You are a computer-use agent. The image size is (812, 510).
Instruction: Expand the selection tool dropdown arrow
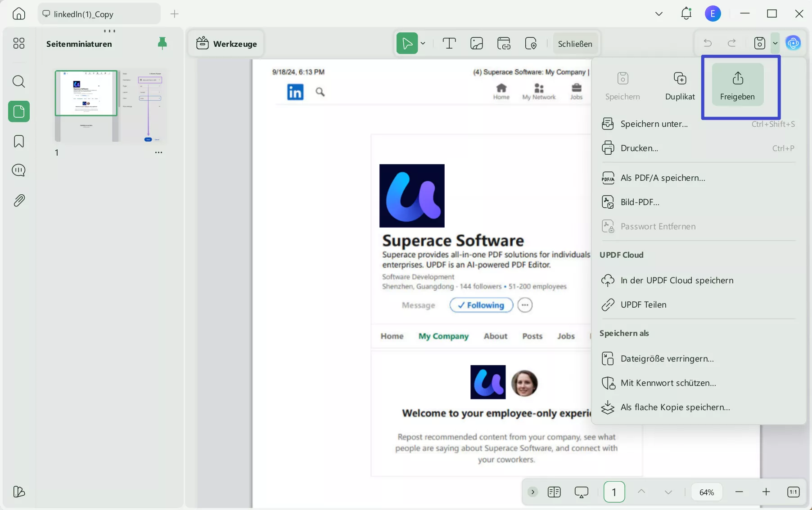coord(423,44)
